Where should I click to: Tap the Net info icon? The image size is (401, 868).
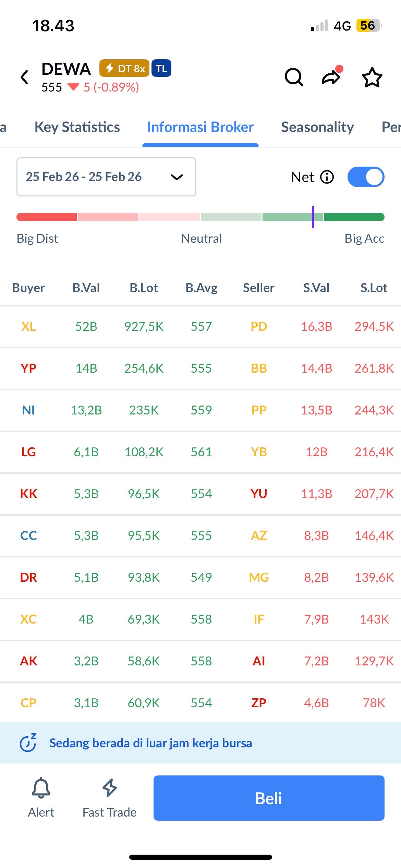click(x=327, y=177)
